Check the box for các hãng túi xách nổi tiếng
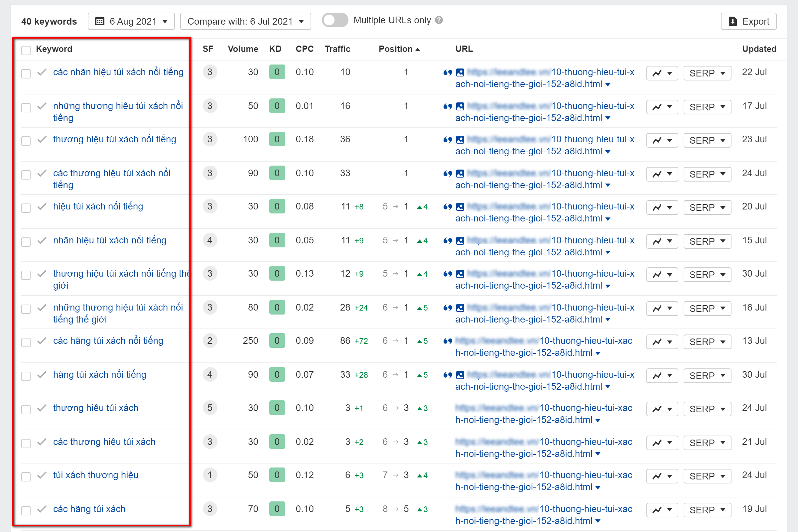 click(x=26, y=342)
